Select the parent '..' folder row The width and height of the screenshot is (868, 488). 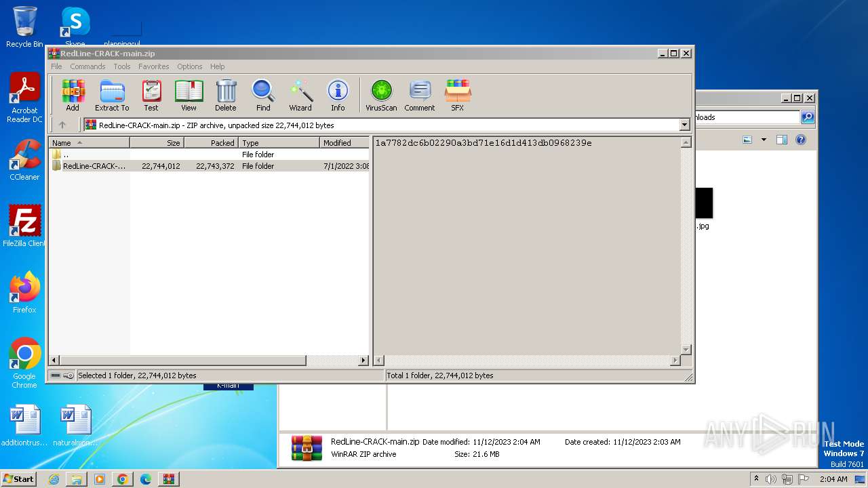[210, 155]
